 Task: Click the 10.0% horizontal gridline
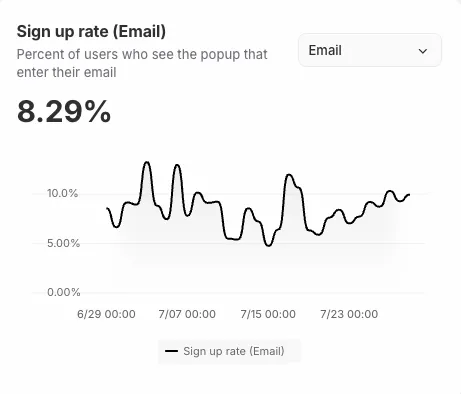[x=228, y=193]
